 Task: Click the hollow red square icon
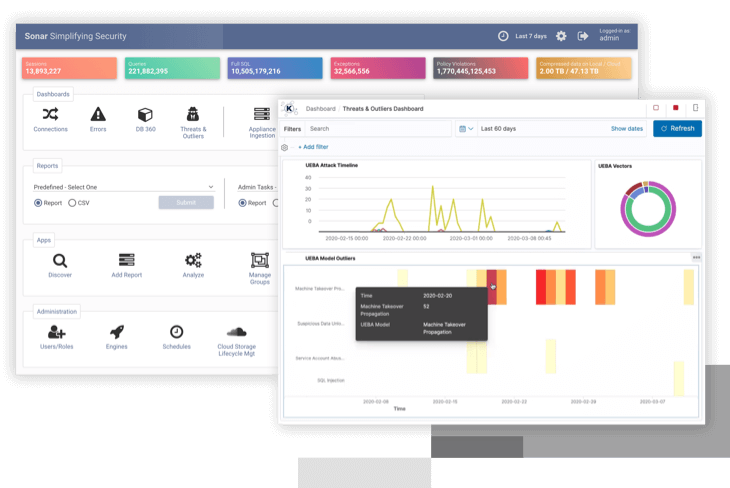[656, 108]
